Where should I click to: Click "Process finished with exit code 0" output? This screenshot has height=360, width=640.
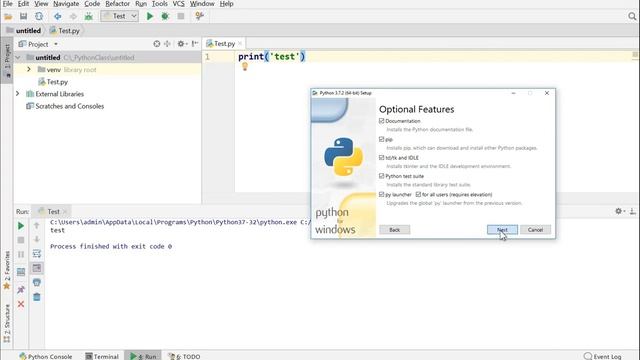[111, 247]
